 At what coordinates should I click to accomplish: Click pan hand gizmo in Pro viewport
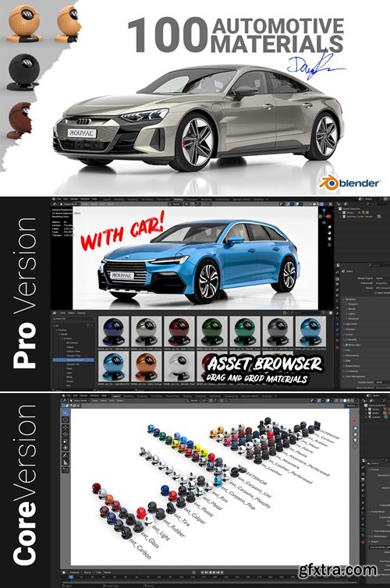coord(330,233)
